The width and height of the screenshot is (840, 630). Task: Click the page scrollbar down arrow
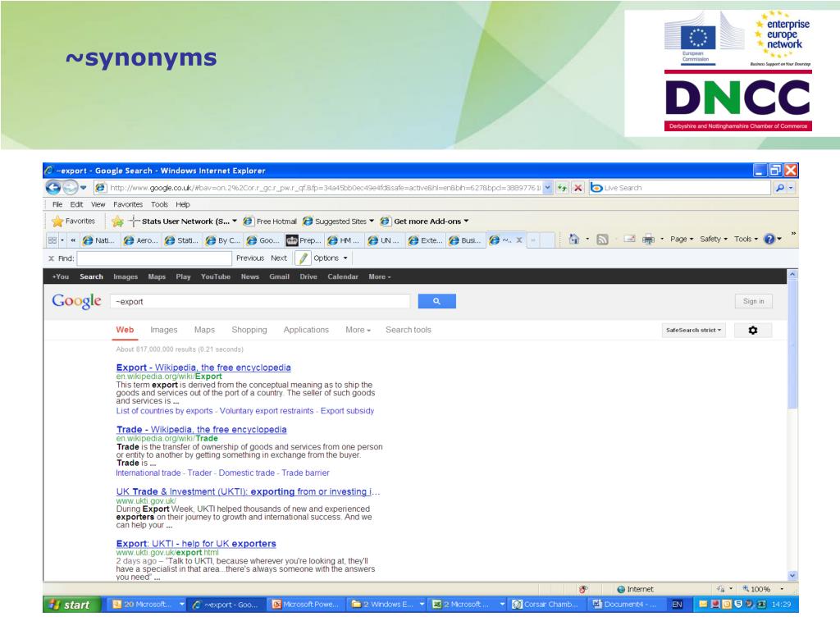[792, 575]
